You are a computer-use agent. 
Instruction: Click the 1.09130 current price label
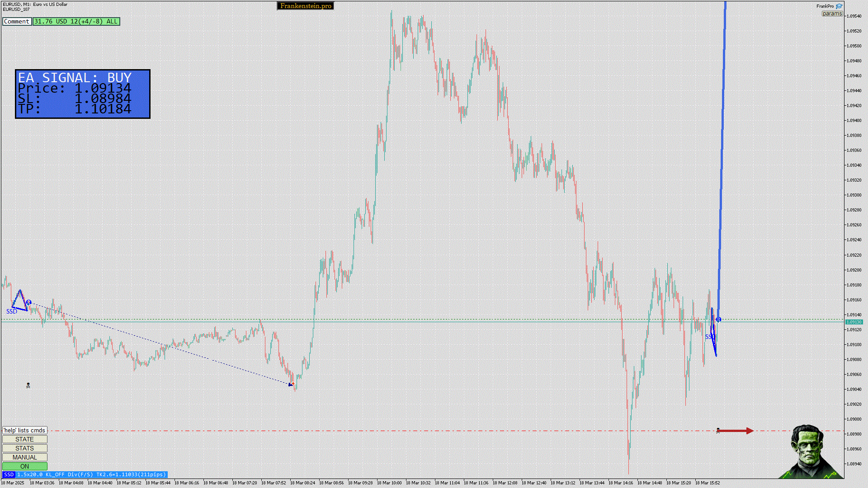coord(854,322)
